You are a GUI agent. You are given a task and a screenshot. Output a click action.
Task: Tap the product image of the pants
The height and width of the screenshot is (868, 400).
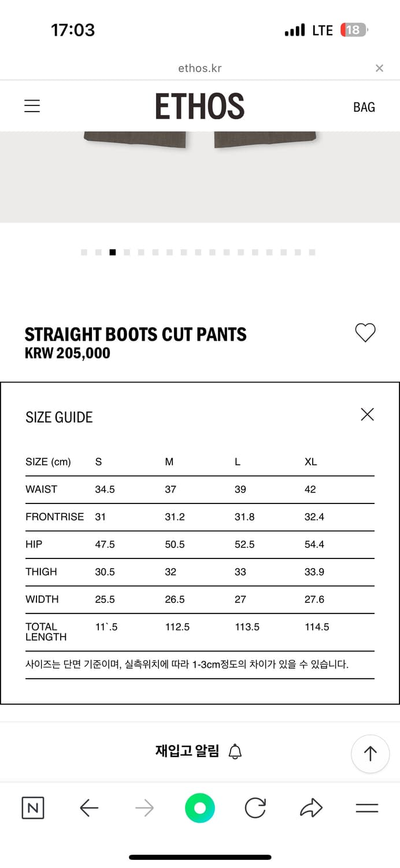199,174
